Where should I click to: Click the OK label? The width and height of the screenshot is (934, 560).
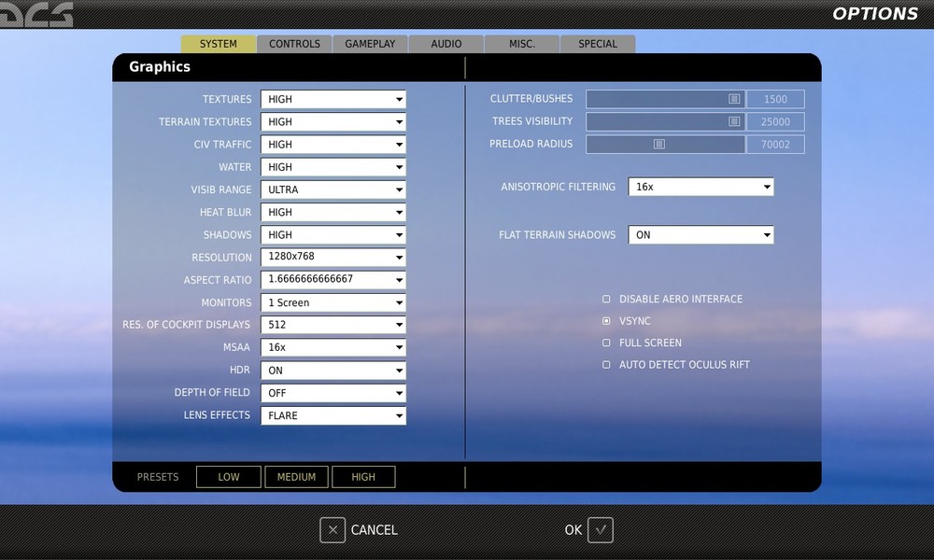(573, 529)
